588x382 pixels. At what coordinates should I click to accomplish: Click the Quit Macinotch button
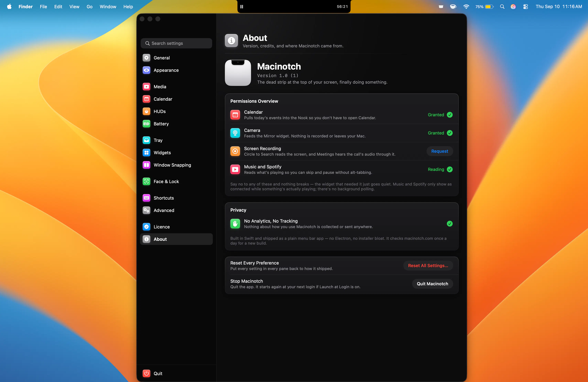[x=432, y=284]
